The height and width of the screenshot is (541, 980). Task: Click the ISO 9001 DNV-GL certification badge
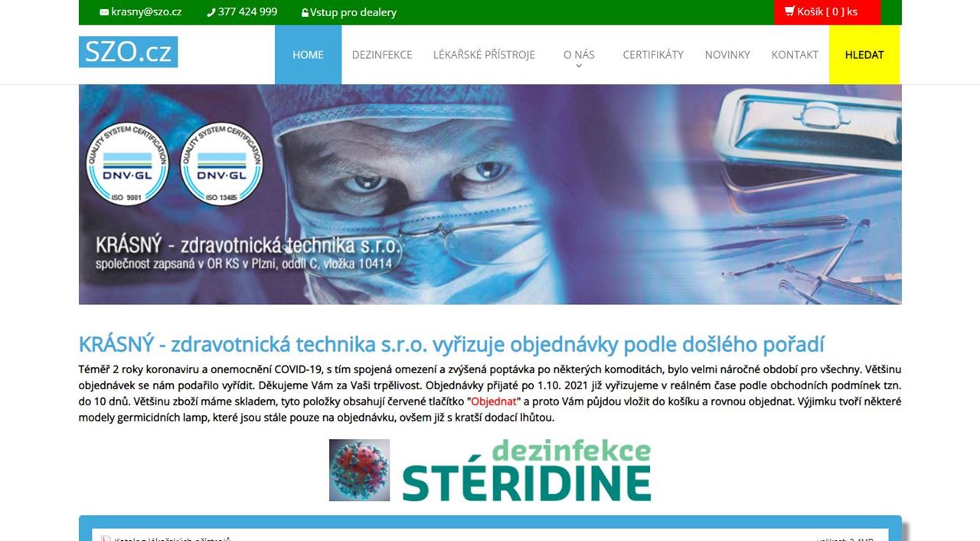coord(127,164)
